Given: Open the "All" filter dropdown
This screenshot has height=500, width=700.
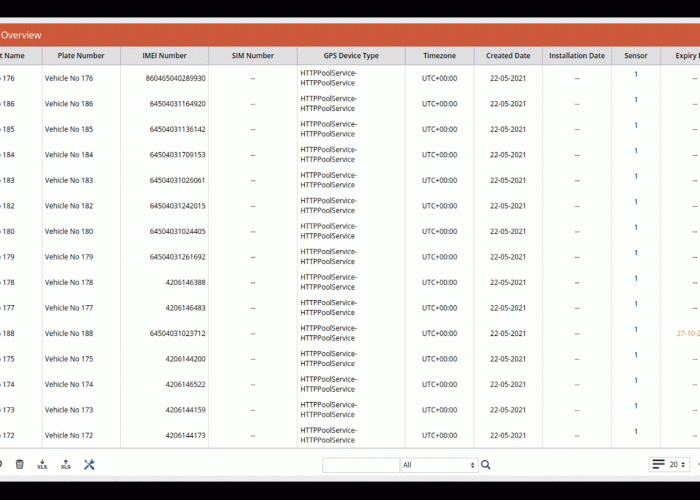Looking at the screenshot, I should click(439, 465).
